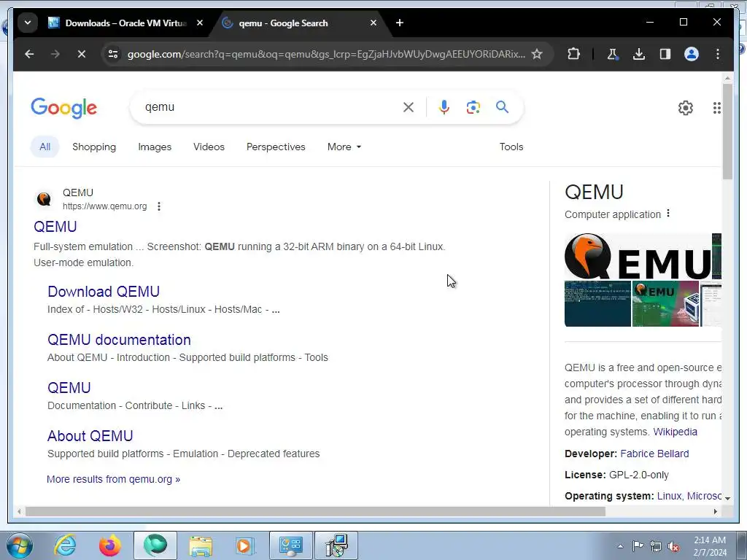
Task: Open the tab search dropdown arrow
Action: pos(28,23)
